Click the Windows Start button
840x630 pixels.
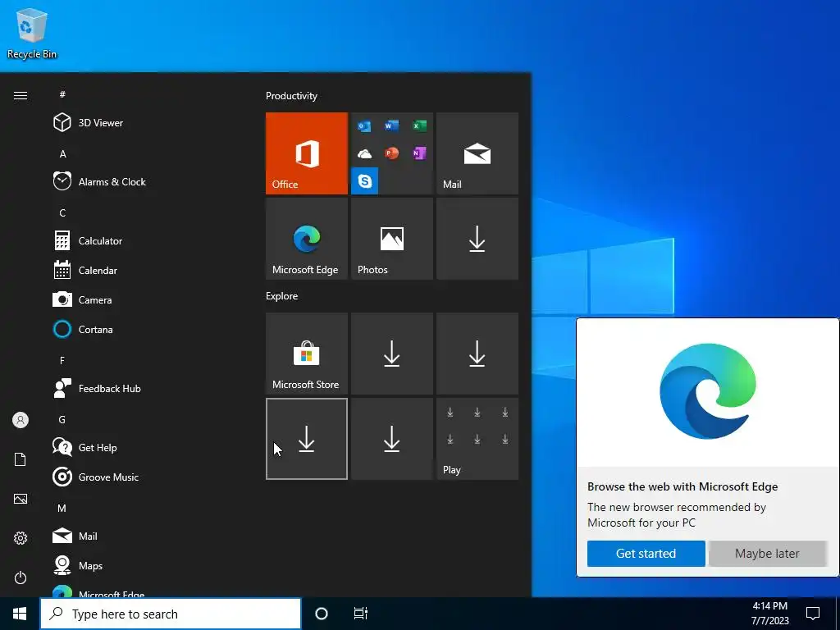(20, 614)
